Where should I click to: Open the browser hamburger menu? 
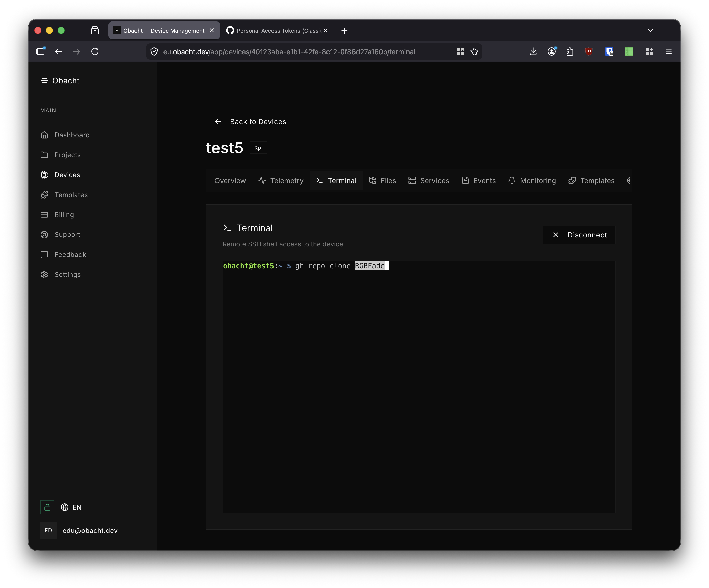[668, 51]
